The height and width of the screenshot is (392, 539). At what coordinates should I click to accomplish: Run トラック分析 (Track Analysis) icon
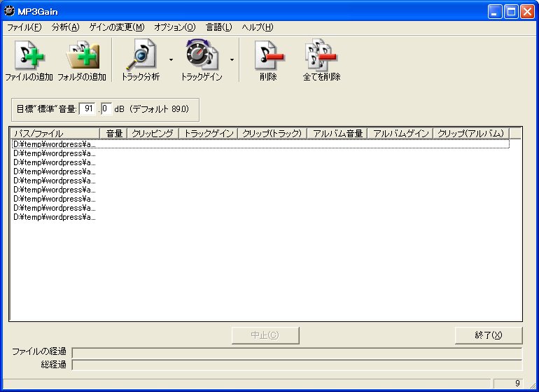click(x=140, y=55)
